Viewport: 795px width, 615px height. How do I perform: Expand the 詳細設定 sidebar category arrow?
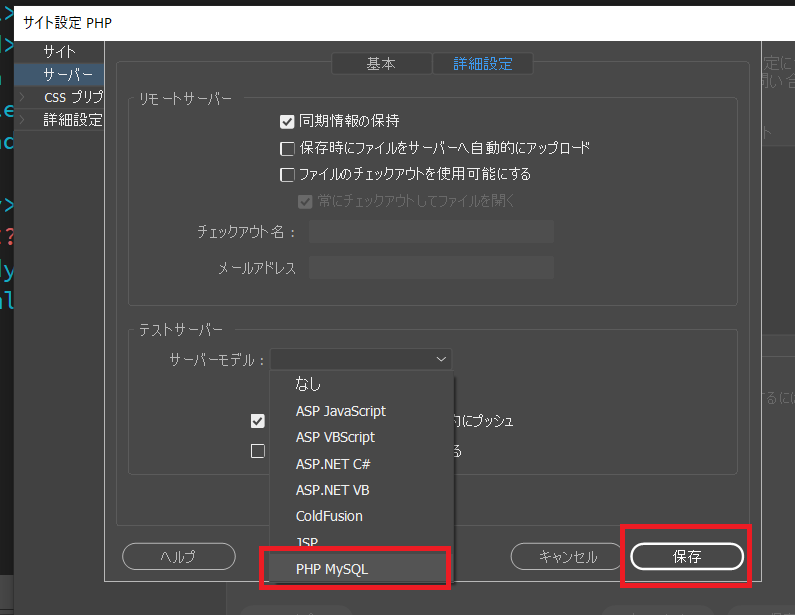(22, 120)
